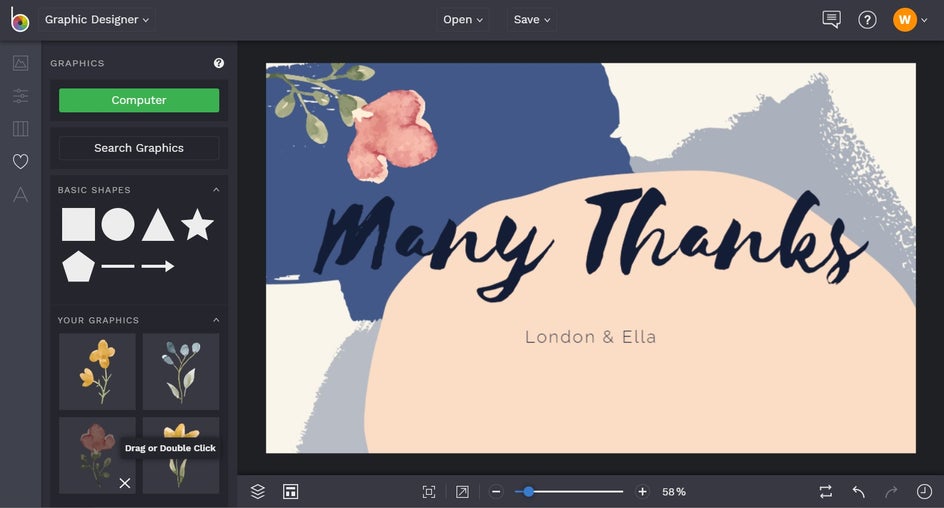Click the fullscreen expand arrow icon

(x=462, y=492)
